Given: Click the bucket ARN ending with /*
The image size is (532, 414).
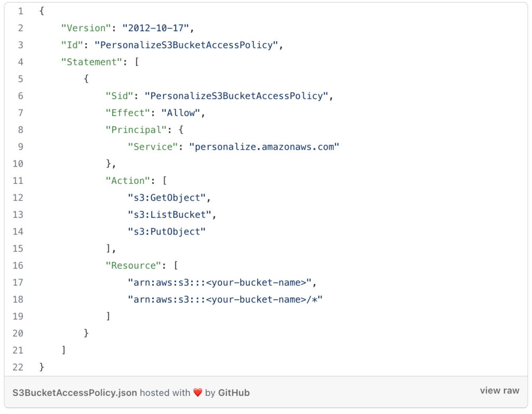Looking at the screenshot, I should (x=225, y=299).
